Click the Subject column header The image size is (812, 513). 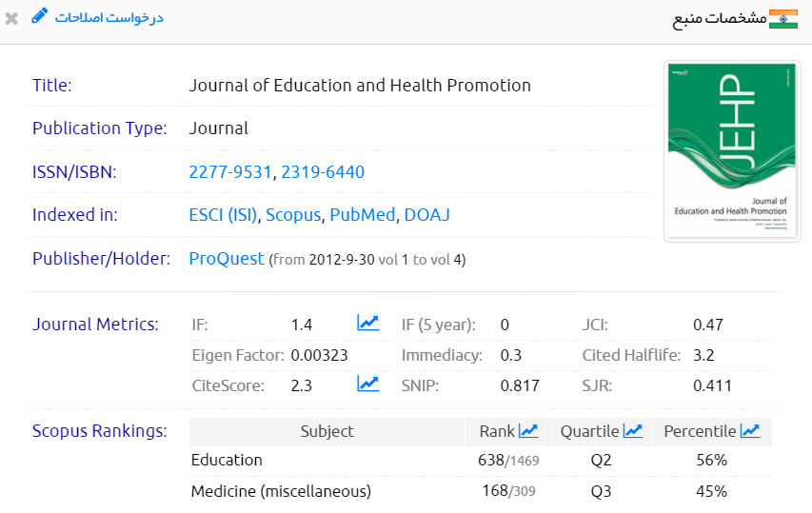point(327,431)
